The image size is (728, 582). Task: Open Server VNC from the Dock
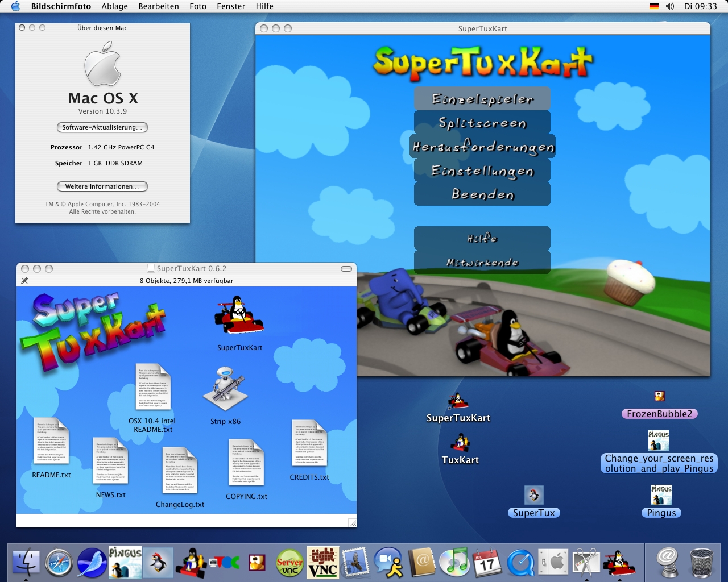pyautogui.click(x=290, y=563)
